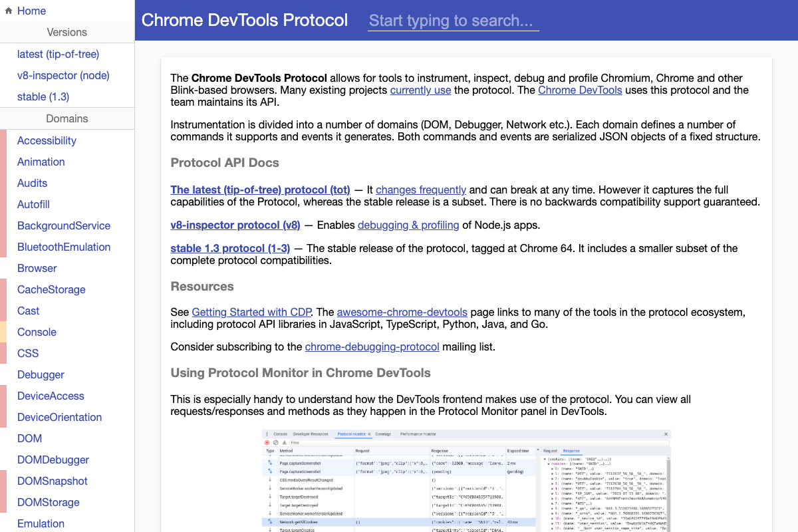
Task: Open the Console tab in the DevTools screenshot
Action: [x=279, y=434]
